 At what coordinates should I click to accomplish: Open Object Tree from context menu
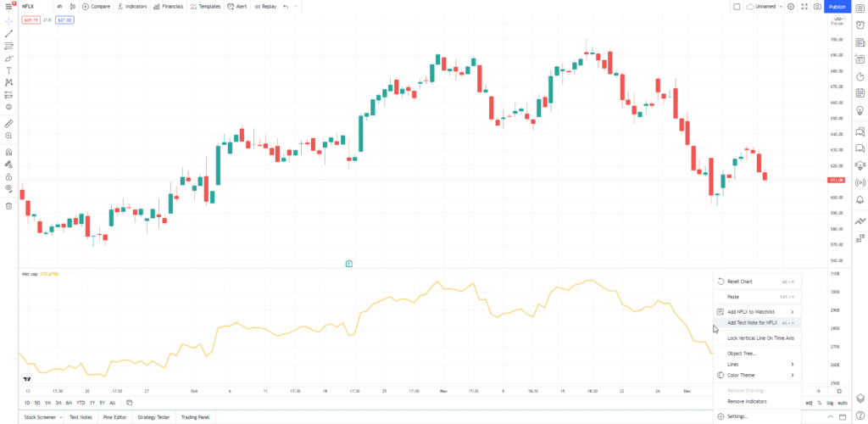click(757, 353)
